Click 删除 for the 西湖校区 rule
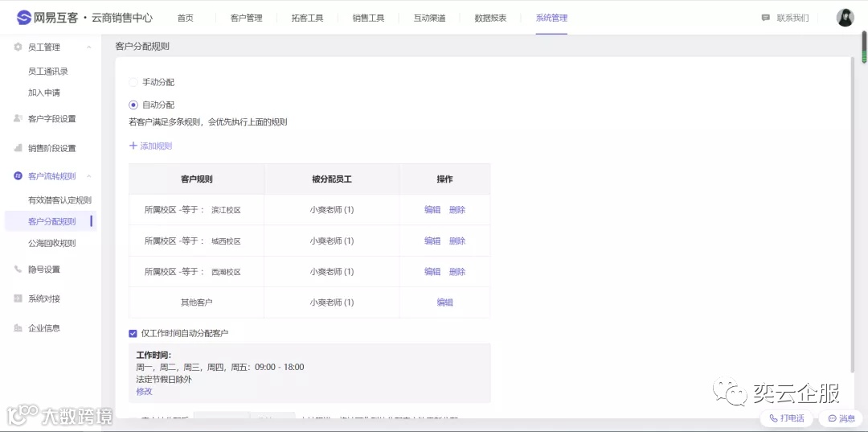The height and width of the screenshot is (432, 868). click(457, 272)
